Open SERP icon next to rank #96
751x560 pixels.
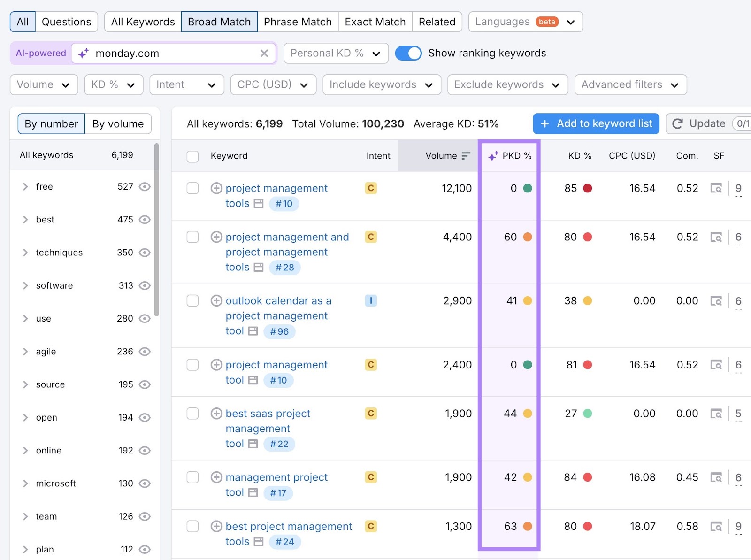point(253,331)
